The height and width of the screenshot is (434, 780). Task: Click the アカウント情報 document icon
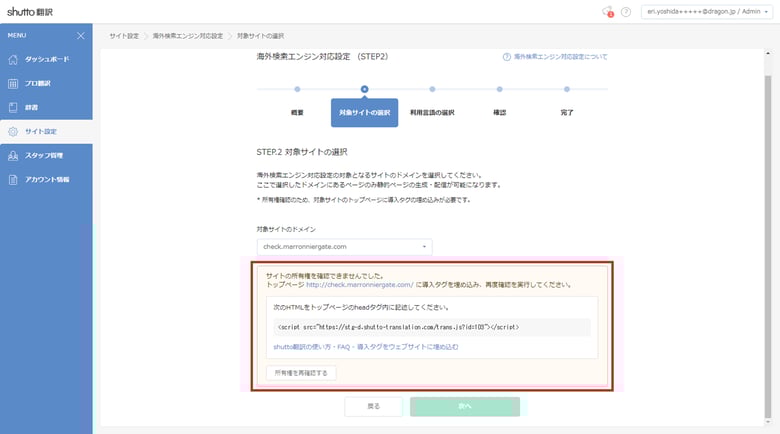[13, 179]
